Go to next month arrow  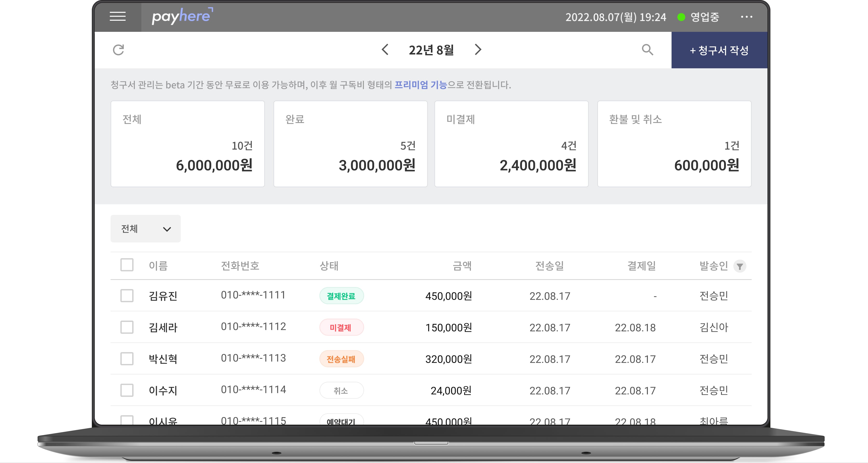pos(478,49)
